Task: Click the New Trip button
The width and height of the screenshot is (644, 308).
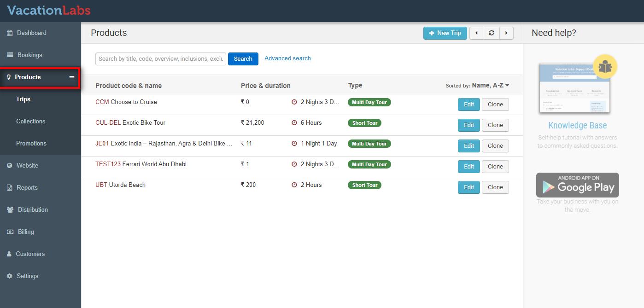Action: (445, 33)
